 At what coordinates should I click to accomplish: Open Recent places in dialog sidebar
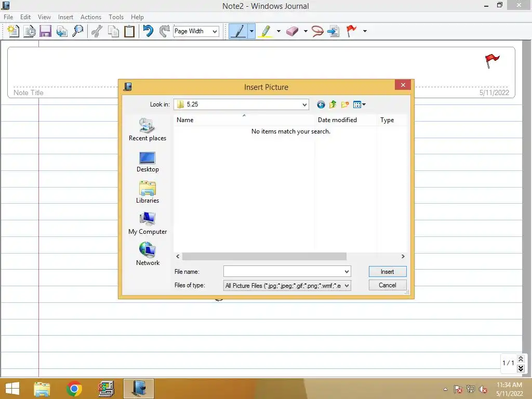pyautogui.click(x=148, y=129)
